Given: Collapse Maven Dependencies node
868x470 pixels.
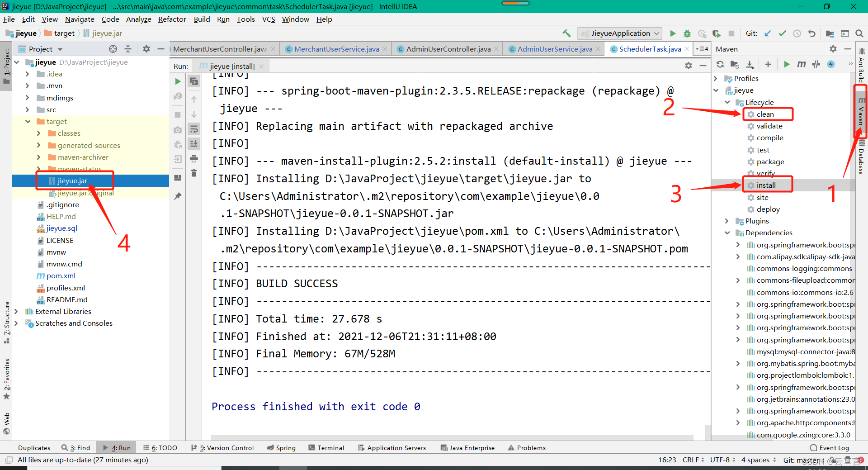Looking at the screenshot, I should (x=727, y=233).
